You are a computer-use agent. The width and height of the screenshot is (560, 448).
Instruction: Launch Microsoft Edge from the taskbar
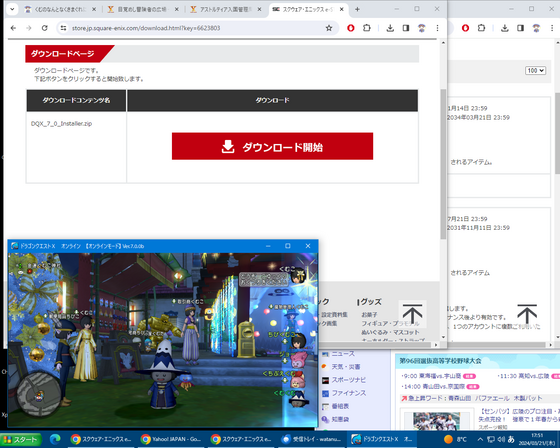(x=55, y=439)
